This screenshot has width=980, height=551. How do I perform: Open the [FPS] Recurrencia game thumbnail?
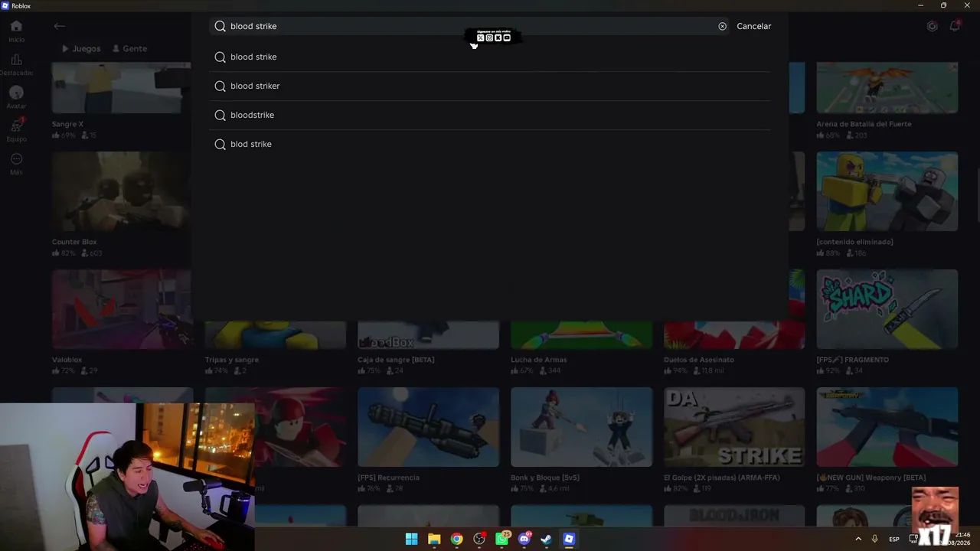tap(428, 427)
